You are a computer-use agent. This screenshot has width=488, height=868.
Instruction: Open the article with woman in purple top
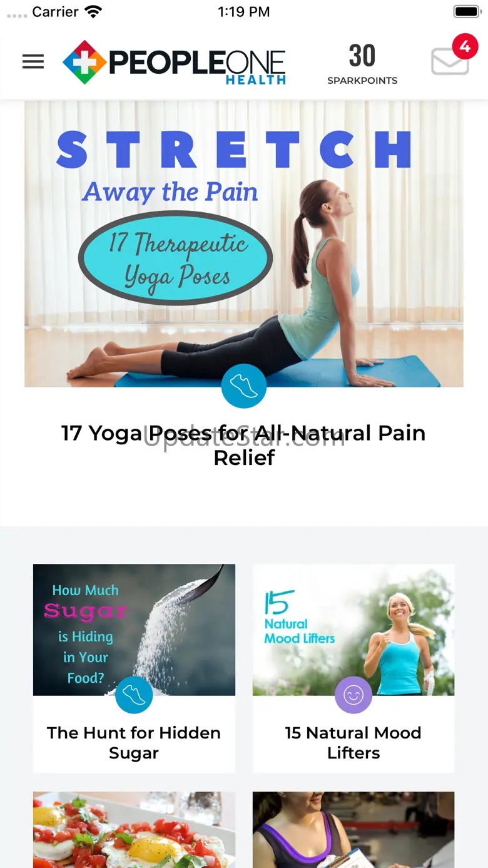(353, 830)
